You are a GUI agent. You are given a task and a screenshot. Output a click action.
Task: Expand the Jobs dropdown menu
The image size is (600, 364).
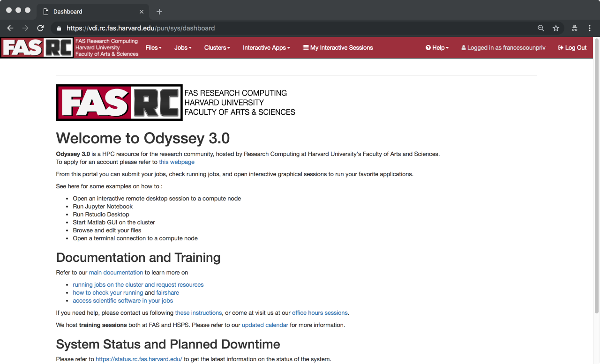point(183,48)
